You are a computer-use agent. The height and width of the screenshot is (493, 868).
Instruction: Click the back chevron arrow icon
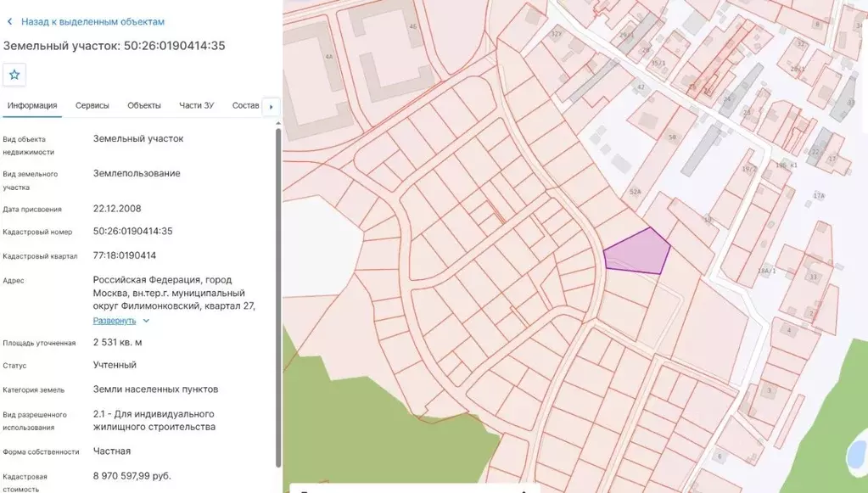point(9,22)
